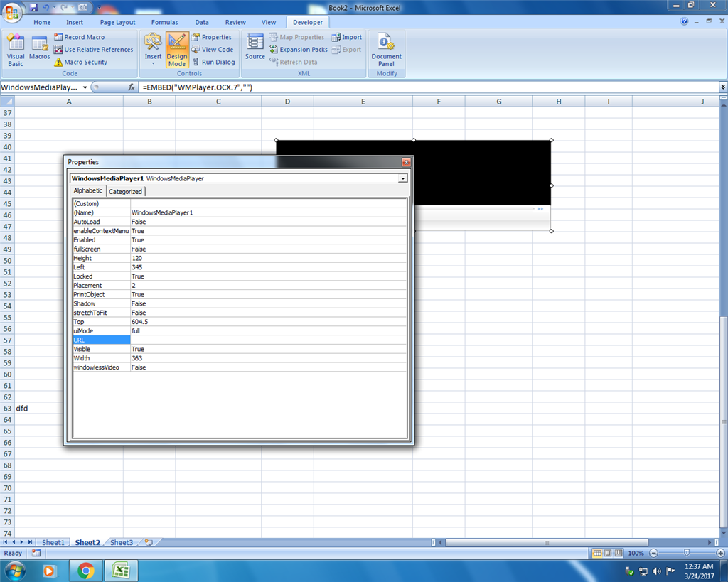Viewport: 728px width, 582px height.
Task: Click the horizontal scrollbar thumb
Action: tap(547, 542)
